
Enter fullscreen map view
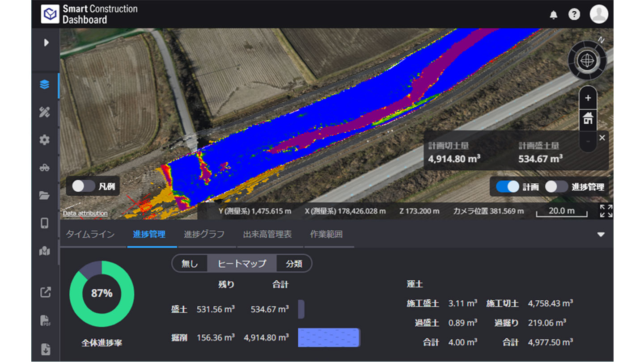(x=606, y=211)
